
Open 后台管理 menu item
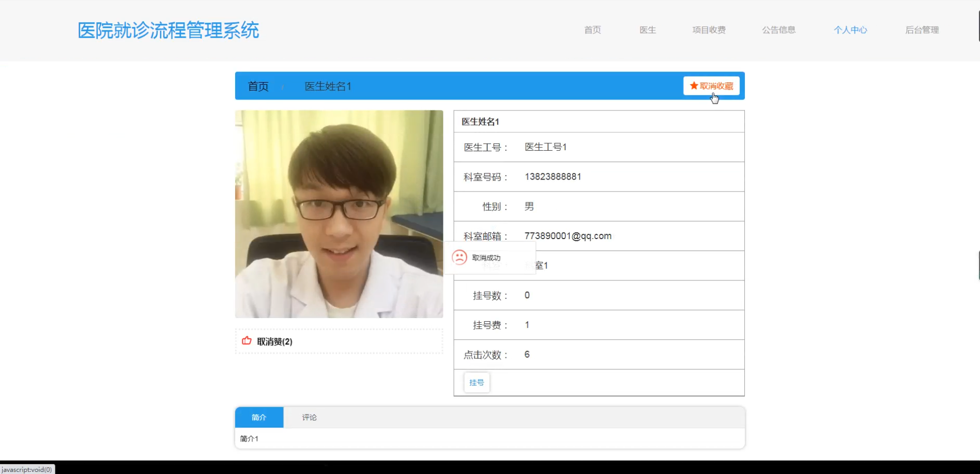(922, 30)
